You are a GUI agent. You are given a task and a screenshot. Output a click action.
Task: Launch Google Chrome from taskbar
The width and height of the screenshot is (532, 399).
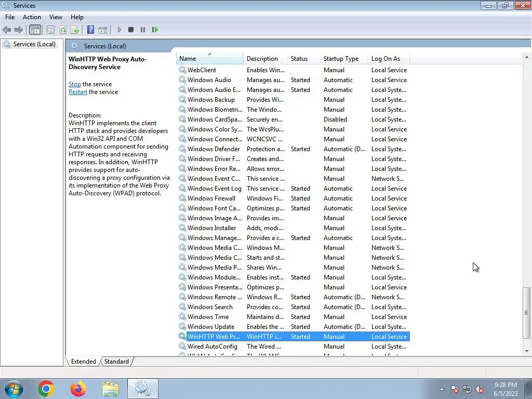coord(46,389)
